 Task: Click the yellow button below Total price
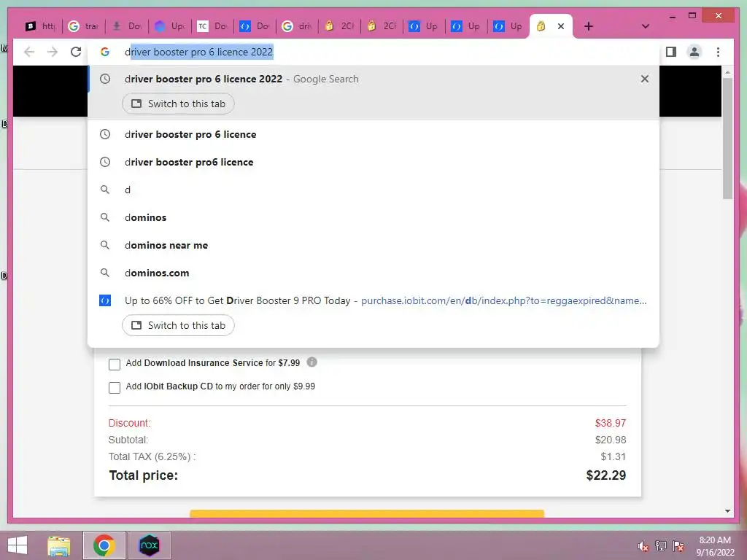point(367,513)
